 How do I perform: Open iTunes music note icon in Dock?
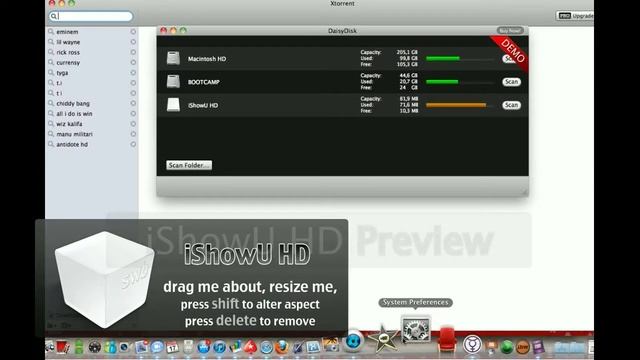click(x=219, y=347)
